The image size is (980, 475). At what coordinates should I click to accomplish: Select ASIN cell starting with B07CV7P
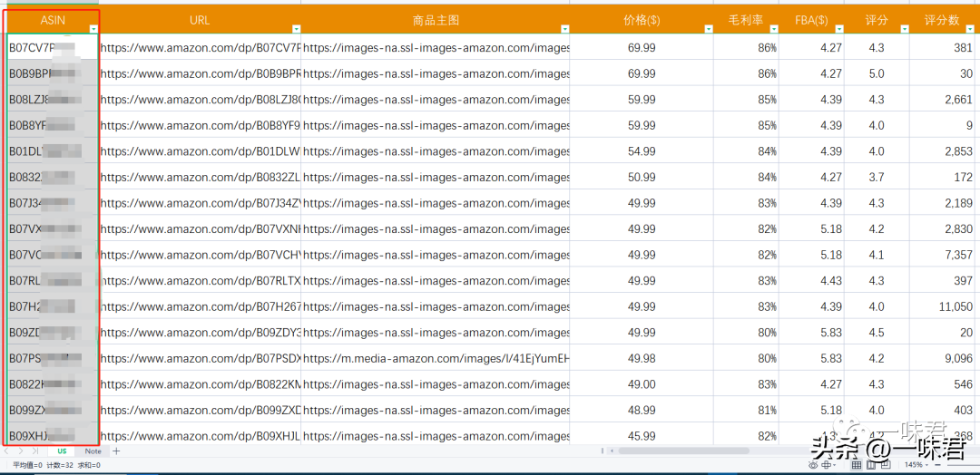[x=52, y=47]
